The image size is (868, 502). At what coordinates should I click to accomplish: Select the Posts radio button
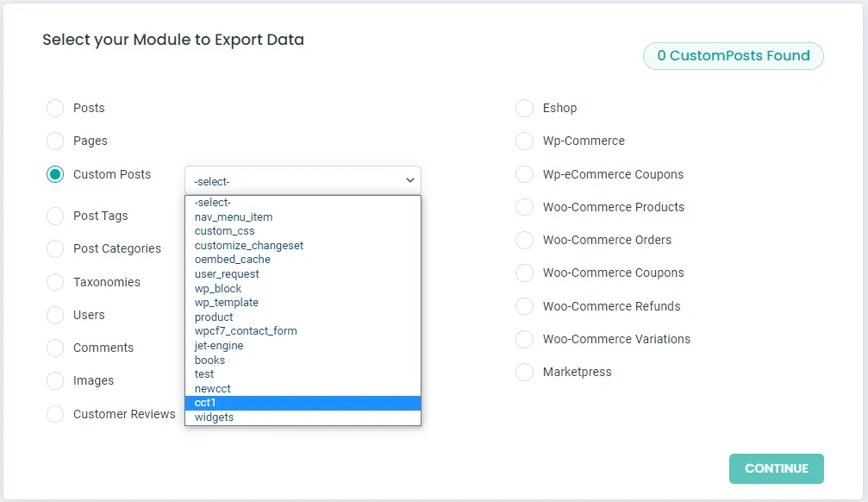[x=55, y=108]
